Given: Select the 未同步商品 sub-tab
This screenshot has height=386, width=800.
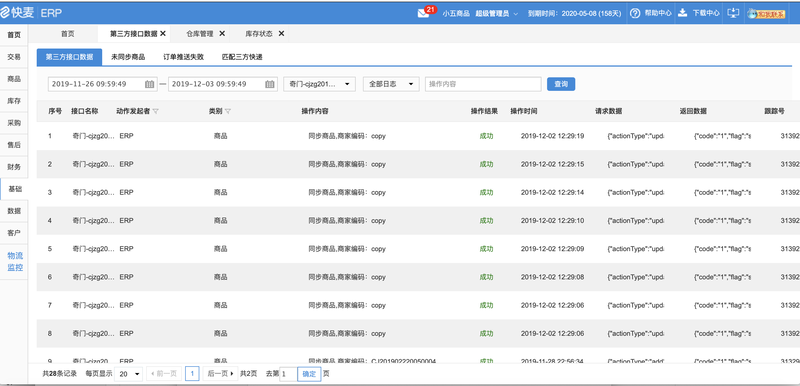Looking at the screenshot, I should 128,57.
